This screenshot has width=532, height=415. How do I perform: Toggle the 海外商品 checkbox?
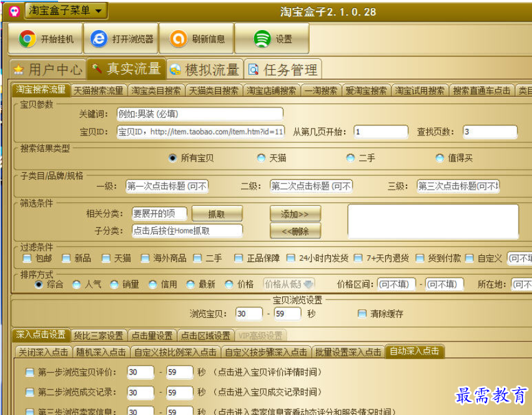tap(145, 259)
